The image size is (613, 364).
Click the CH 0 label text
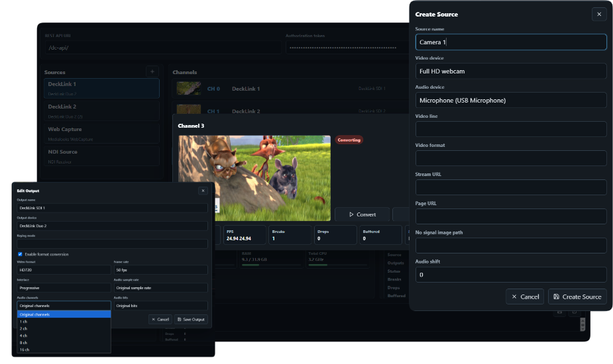(x=213, y=89)
